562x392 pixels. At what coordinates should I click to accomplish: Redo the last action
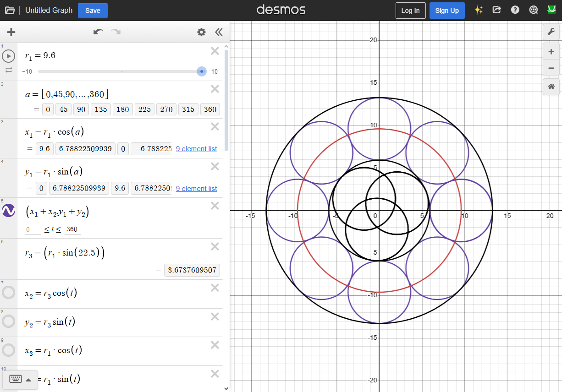[x=116, y=32]
